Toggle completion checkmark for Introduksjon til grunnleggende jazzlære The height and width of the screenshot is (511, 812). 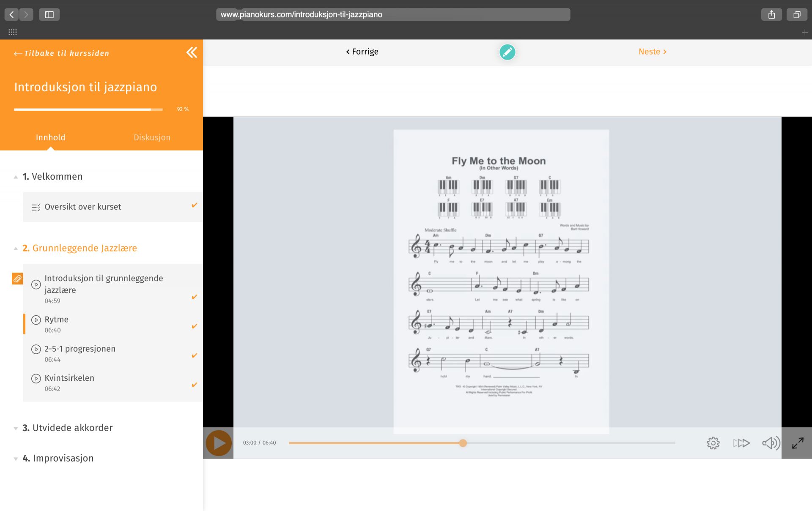click(195, 297)
